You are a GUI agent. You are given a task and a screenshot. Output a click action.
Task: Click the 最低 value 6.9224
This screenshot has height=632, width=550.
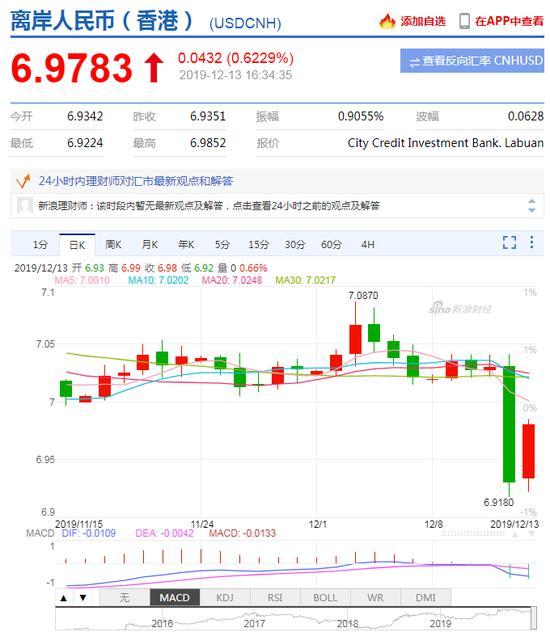point(85,143)
